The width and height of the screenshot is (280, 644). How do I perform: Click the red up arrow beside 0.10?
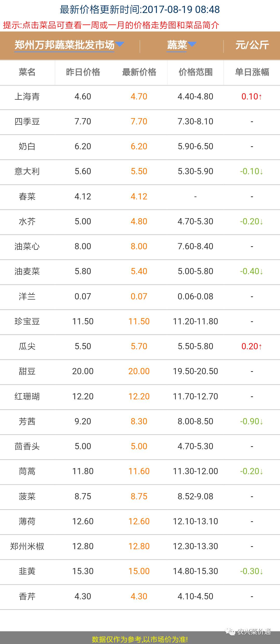pos(260,97)
